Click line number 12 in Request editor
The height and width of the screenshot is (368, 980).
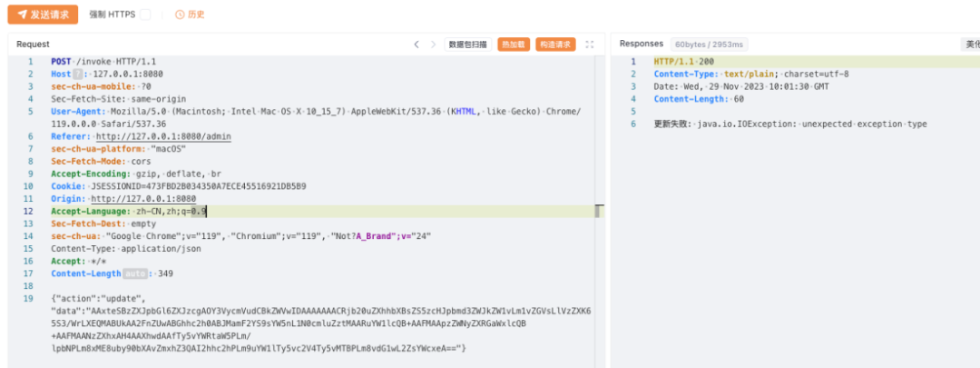point(29,212)
